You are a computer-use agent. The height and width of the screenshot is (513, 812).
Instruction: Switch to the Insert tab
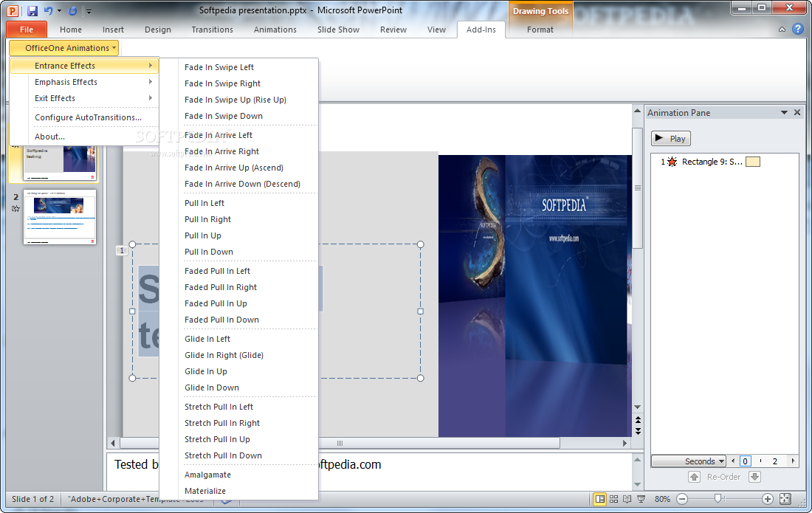[x=113, y=30]
